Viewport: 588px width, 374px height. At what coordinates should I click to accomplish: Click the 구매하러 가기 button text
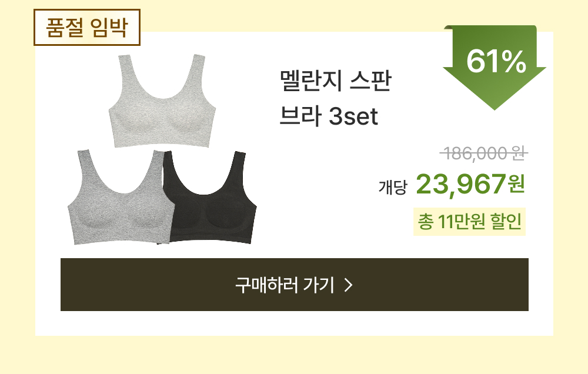click(x=284, y=285)
